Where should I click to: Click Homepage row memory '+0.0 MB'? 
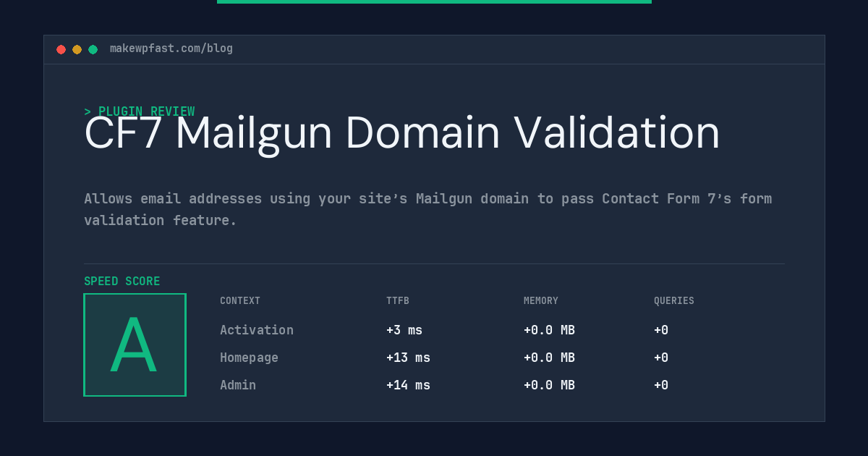point(549,358)
